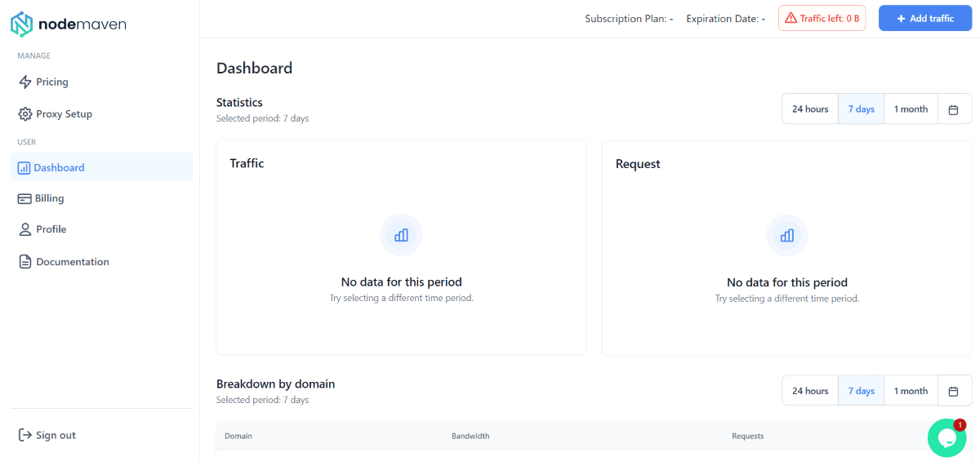
Task: Click the chart icon in Request card
Action: tap(787, 235)
